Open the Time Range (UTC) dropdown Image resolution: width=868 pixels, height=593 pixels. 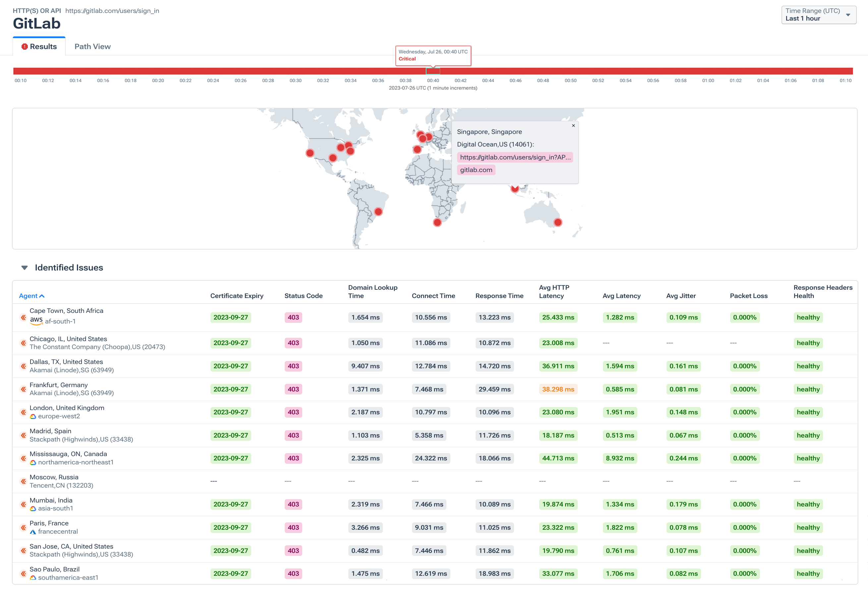click(818, 15)
